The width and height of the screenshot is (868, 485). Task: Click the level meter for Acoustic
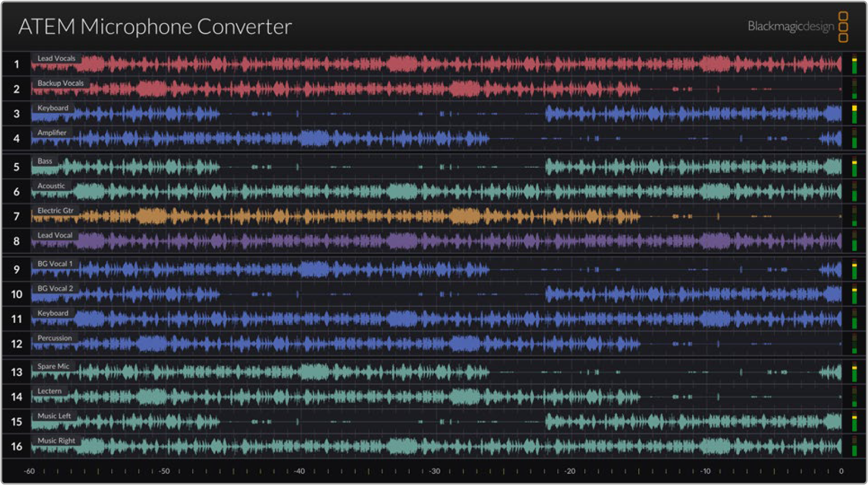click(x=854, y=191)
